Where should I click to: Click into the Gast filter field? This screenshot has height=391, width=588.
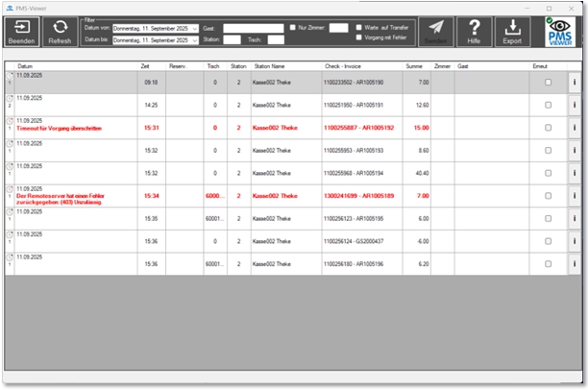253,28
